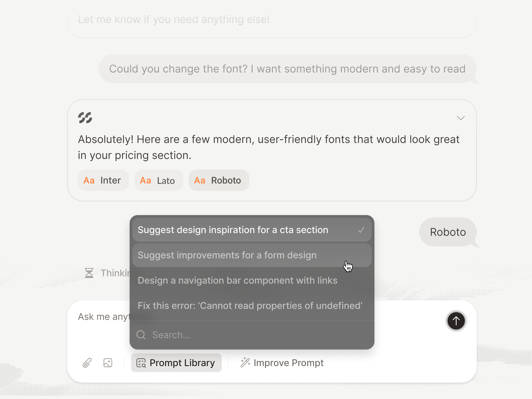Click the add image icon

(x=108, y=363)
